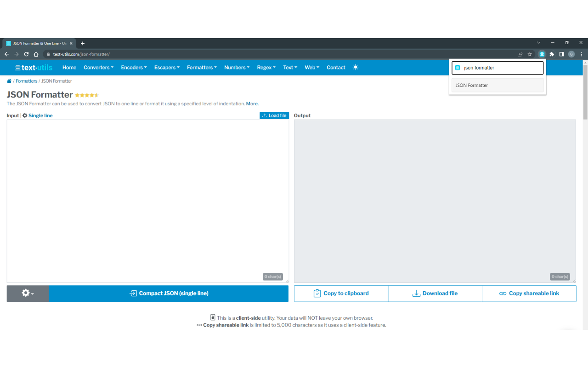Screen dimensions: 588x368
Task: Click the JSON Formatter breadcrumb text
Action: click(57, 81)
